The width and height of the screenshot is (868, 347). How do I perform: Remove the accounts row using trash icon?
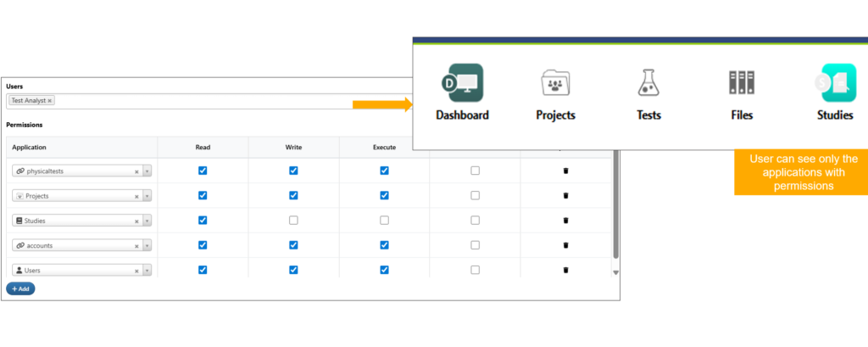[566, 245]
